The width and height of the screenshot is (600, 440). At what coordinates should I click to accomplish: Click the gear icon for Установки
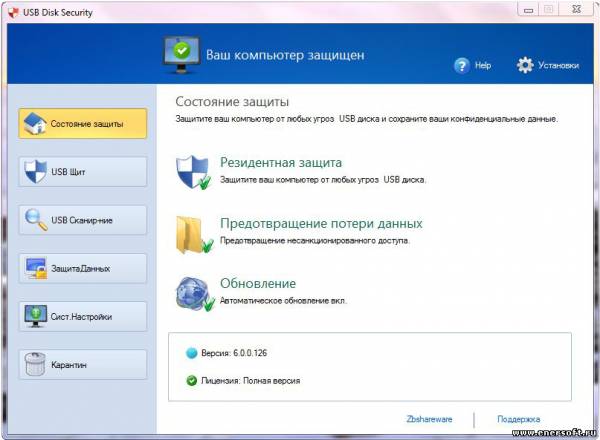[x=525, y=65]
